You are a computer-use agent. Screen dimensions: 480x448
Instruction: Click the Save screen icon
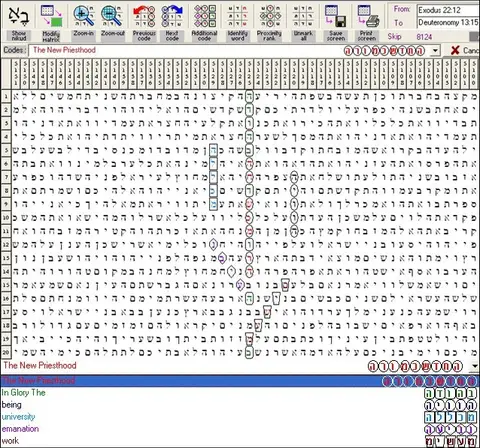click(x=335, y=16)
